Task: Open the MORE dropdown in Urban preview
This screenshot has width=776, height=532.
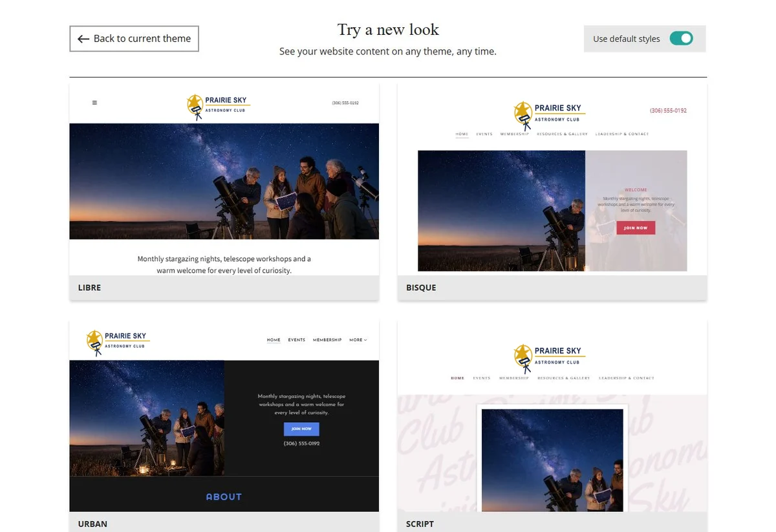Action: 358,340
